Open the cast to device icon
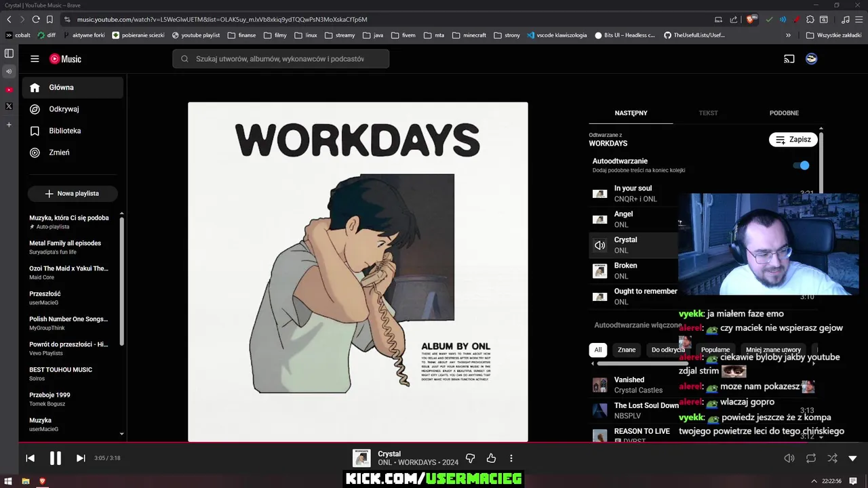 (x=789, y=59)
